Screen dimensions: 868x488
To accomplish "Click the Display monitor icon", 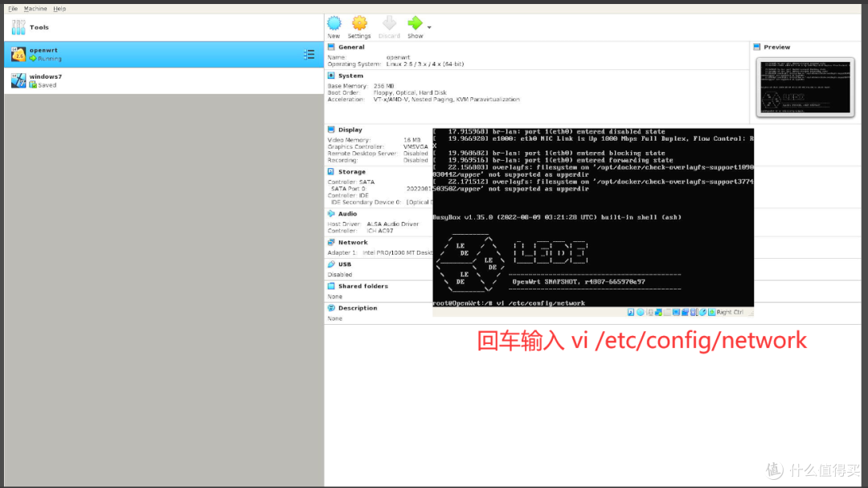I will 331,129.
